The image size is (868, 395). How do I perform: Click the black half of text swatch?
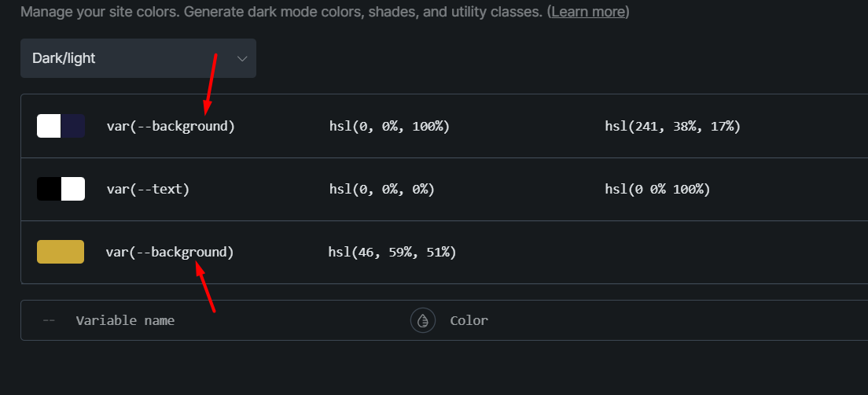coord(49,189)
